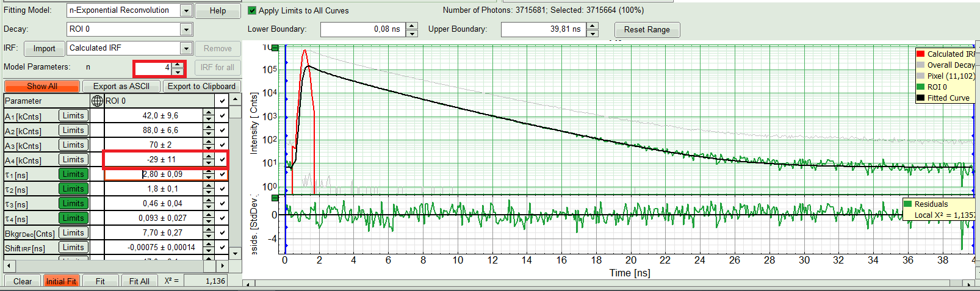Increase the Upper Boundary with the up arrow
The width and height of the screenshot is (980, 291).
pyautogui.click(x=593, y=26)
